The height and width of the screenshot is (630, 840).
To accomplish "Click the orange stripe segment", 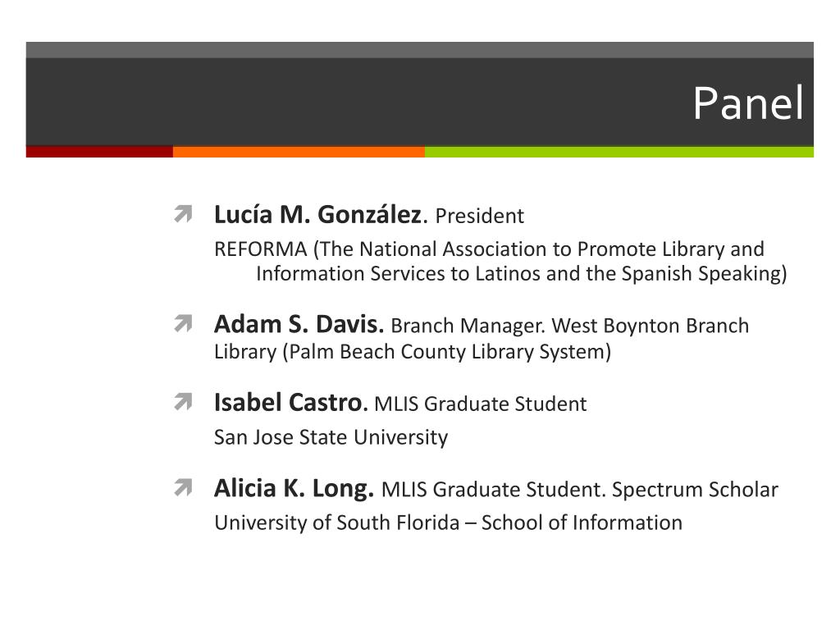I will coord(299,152).
